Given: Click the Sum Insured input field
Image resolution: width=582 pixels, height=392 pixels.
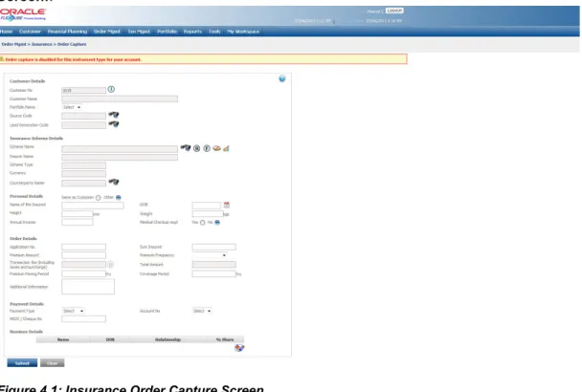Looking at the screenshot, I should tap(213, 247).
